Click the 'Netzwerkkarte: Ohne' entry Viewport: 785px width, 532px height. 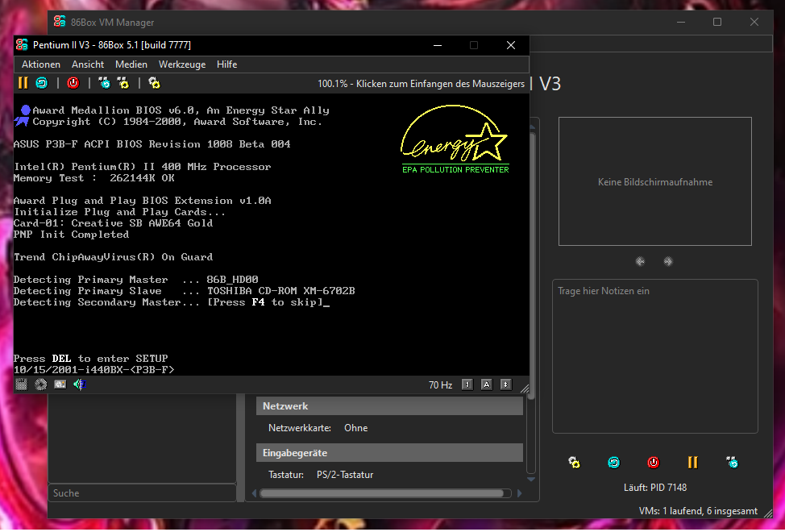318,428
